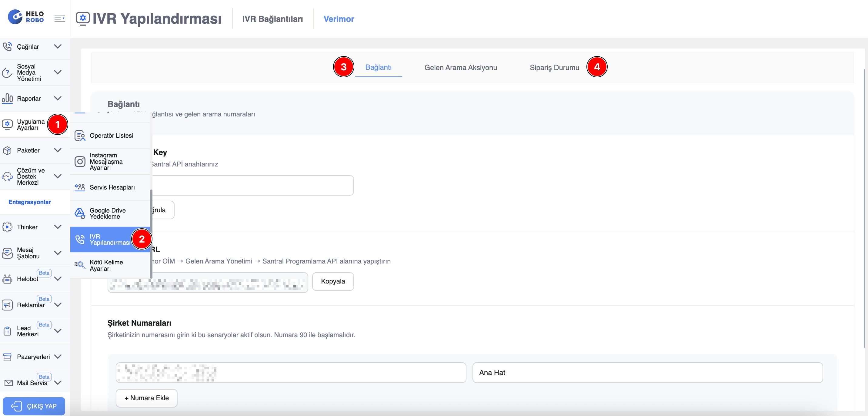Expand the Reklamlar chevron
The width and height of the screenshot is (868, 416).
[58, 305]
